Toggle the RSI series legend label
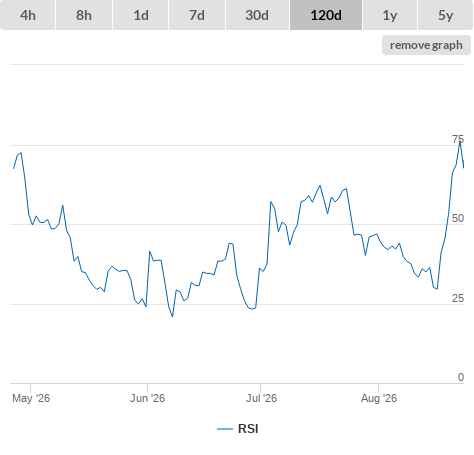Screen dimensions: 474x455 pyautogui.click(x=248, y=429)
